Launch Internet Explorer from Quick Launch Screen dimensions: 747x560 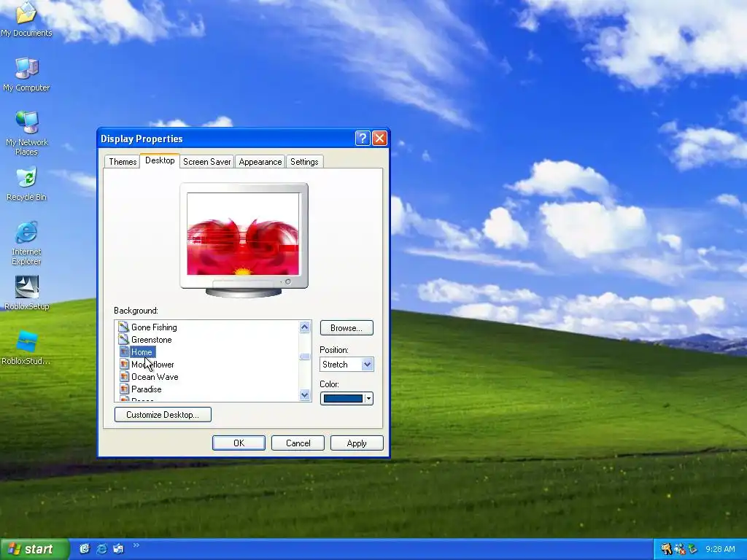[101, 548]
